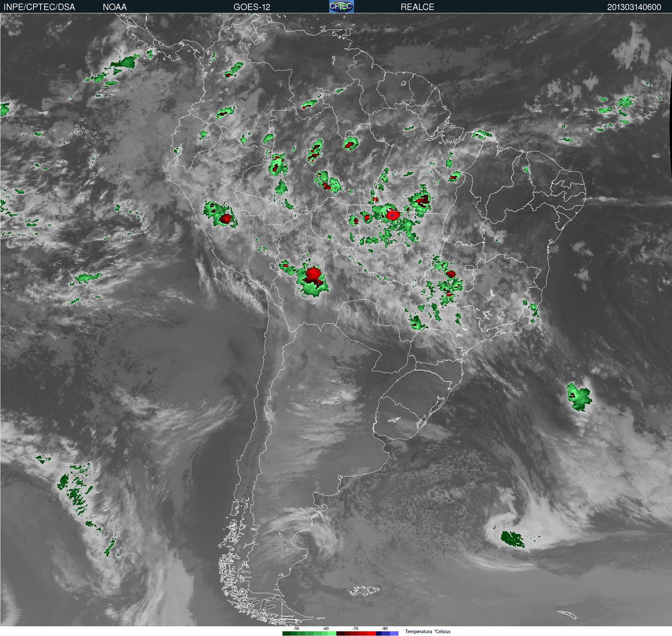
Task: Click the 201303140600 timestamp
Action: (x=634, y=7)
